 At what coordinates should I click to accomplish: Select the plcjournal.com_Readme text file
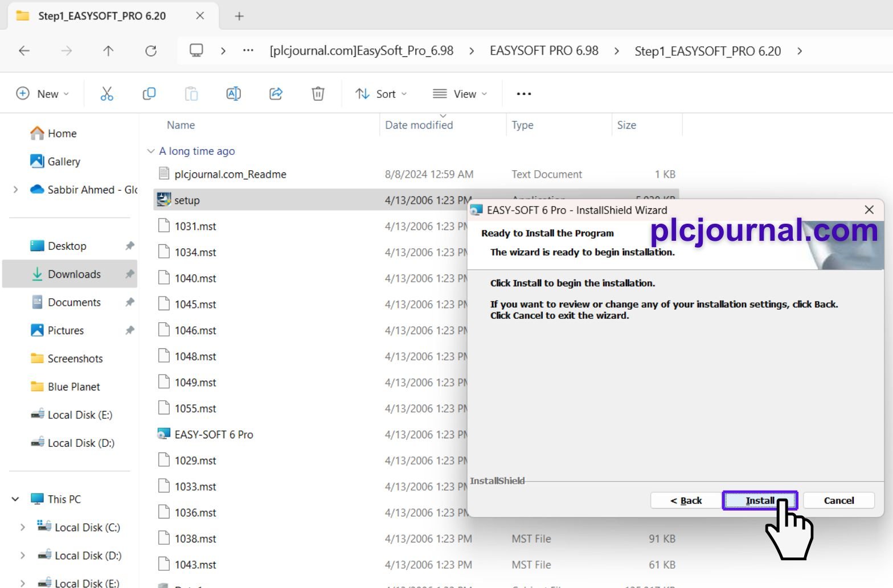click(x=230, y=174)
